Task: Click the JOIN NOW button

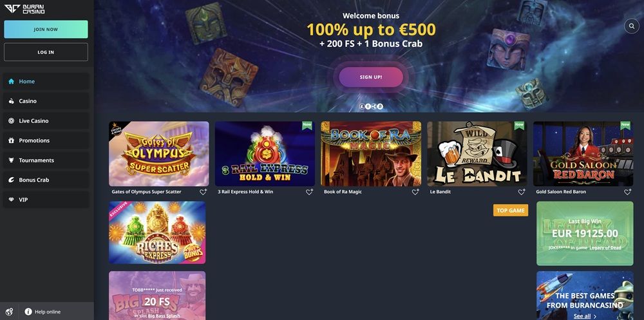Action: pos(46,30)
